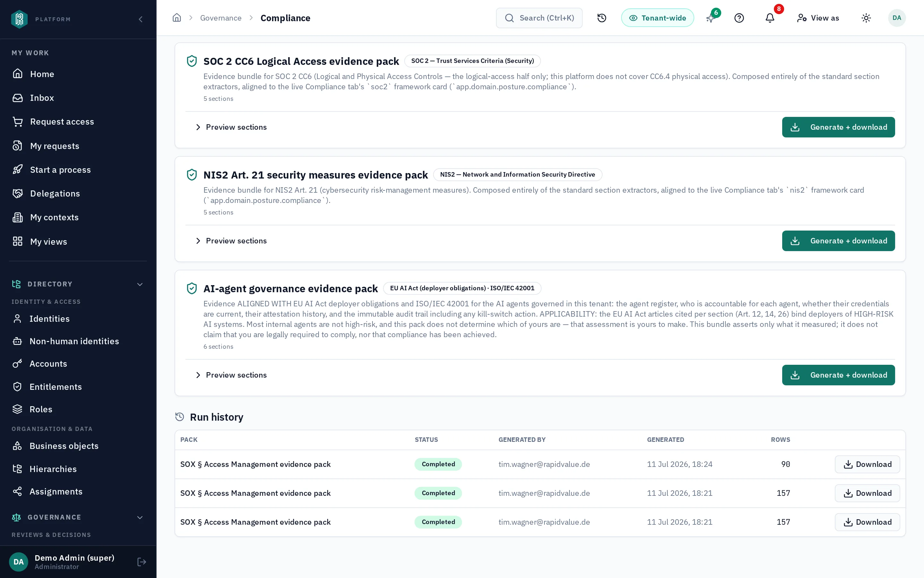Click the Demo Admin (super) profile name
Viewport: 924px width, 578px height.
(x=74, y=558)
